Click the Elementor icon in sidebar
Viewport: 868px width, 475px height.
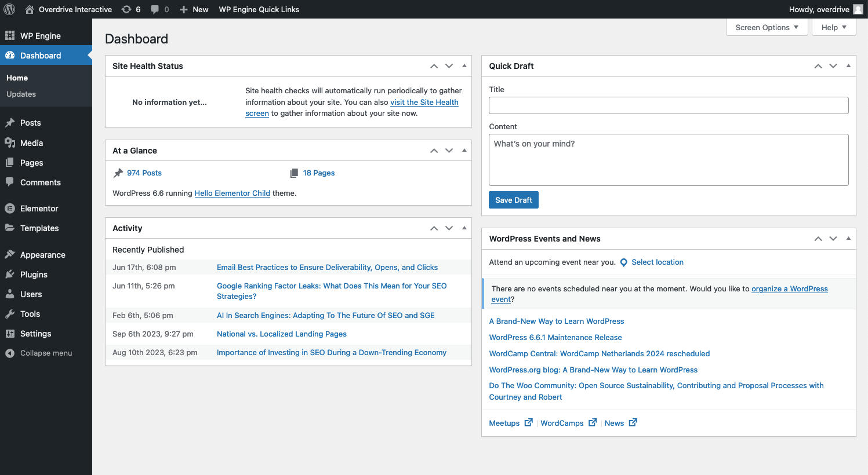pyautogui.click(x=10, y=209)
